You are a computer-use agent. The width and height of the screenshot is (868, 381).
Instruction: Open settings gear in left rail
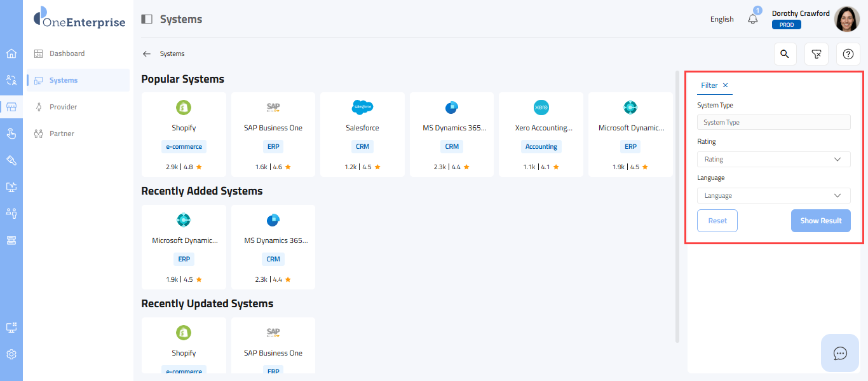[11, 354]
